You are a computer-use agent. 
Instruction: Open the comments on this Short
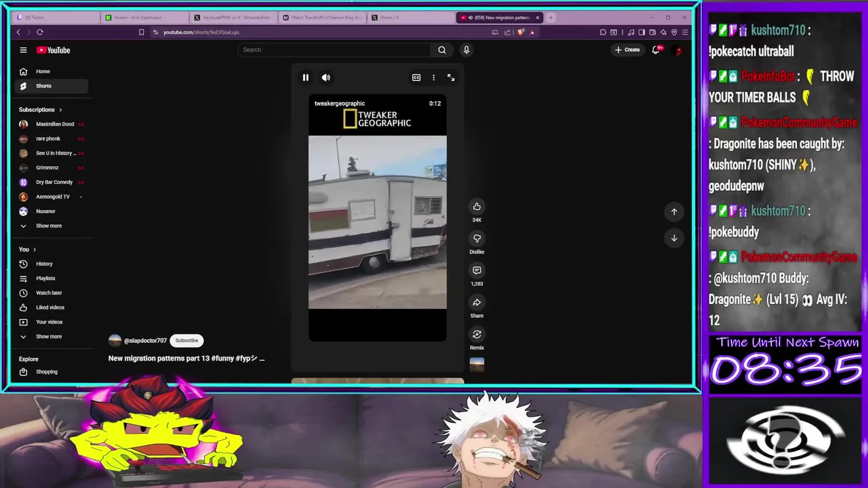(477, 270)
